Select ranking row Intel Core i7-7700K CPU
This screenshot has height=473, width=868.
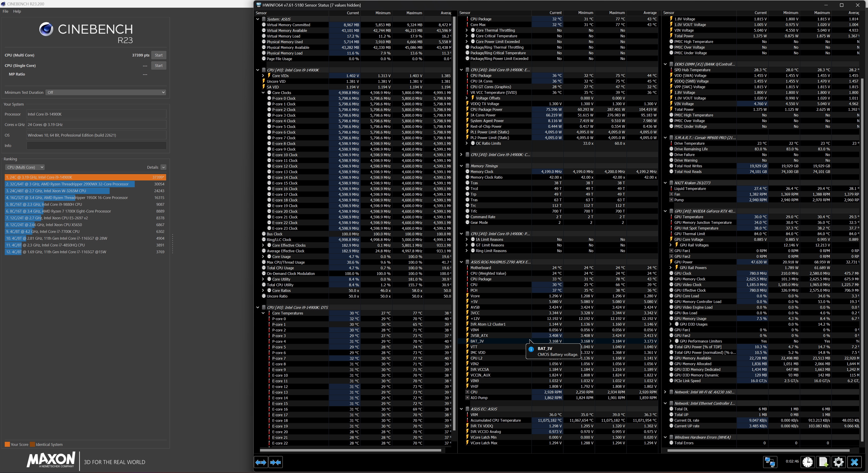85,232
